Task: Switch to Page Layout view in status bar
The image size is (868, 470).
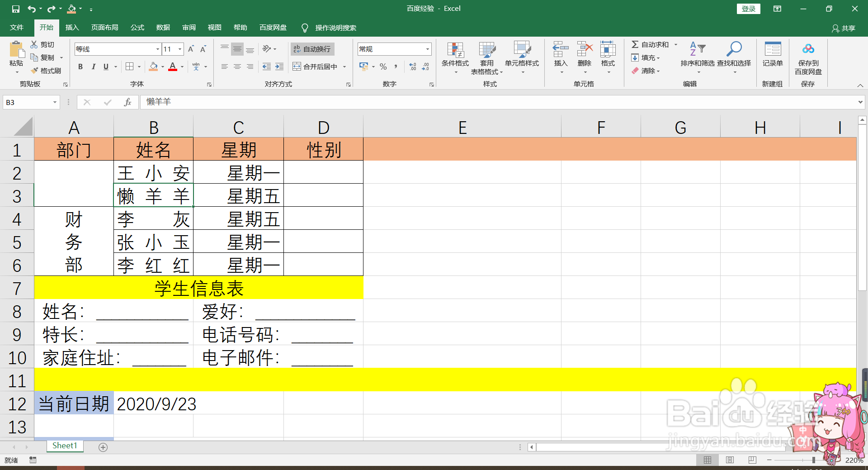Action: [730, 460]
